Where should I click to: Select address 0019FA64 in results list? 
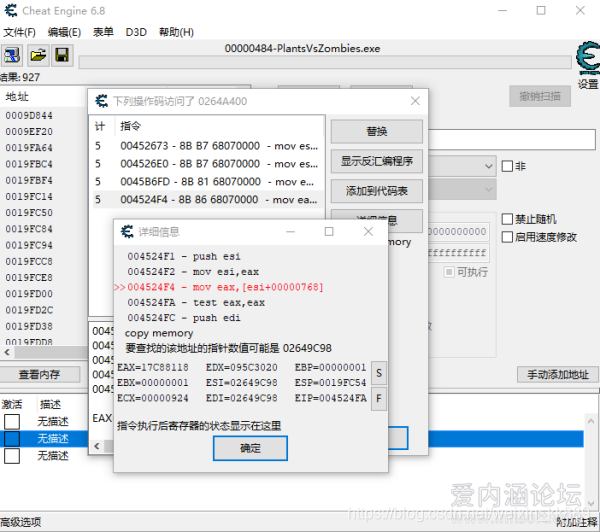(29, 148)
